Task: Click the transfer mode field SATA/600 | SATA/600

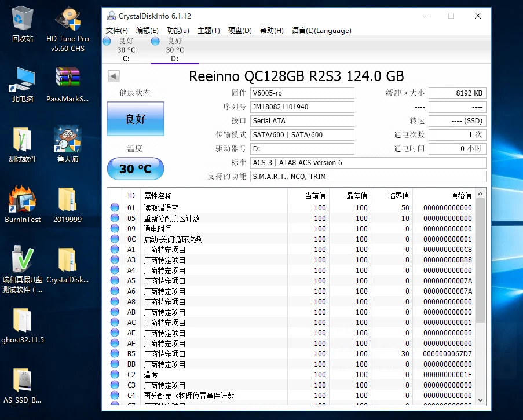Action: pos(302,135)
